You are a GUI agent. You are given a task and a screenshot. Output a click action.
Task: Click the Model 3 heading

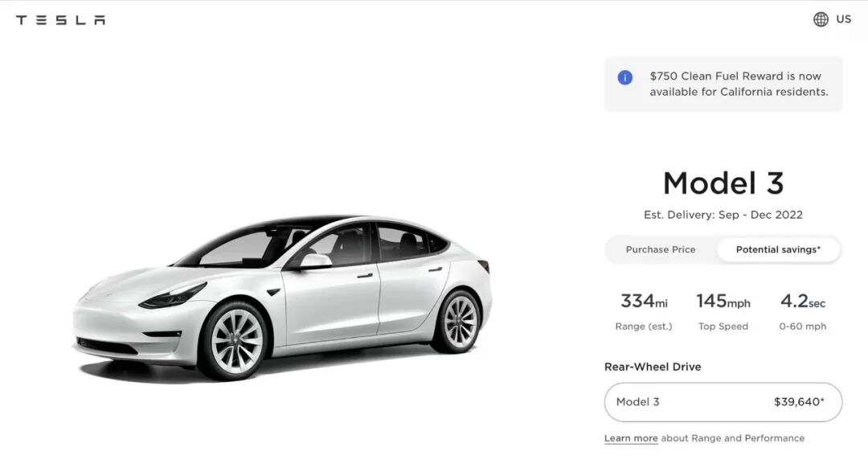[723, 183]
